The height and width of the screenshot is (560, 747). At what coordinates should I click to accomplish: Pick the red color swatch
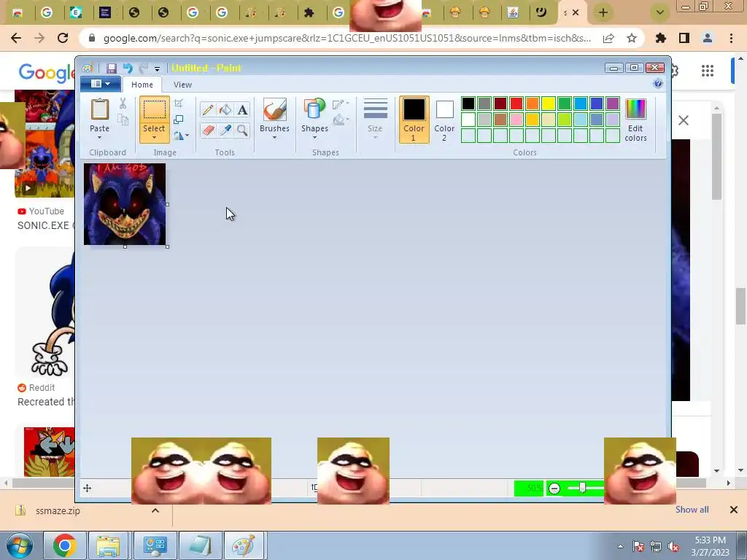tap(516, 104)
